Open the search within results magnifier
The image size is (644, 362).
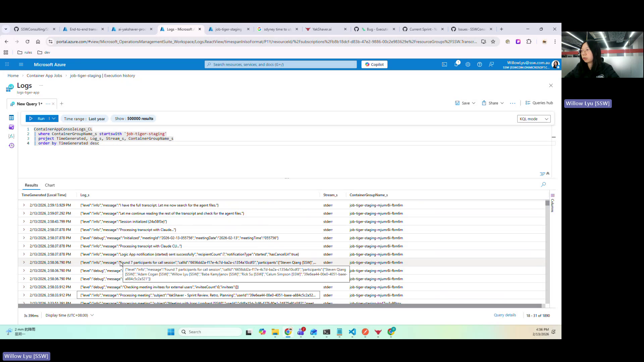pyautogui.click(x=543, y=184)
